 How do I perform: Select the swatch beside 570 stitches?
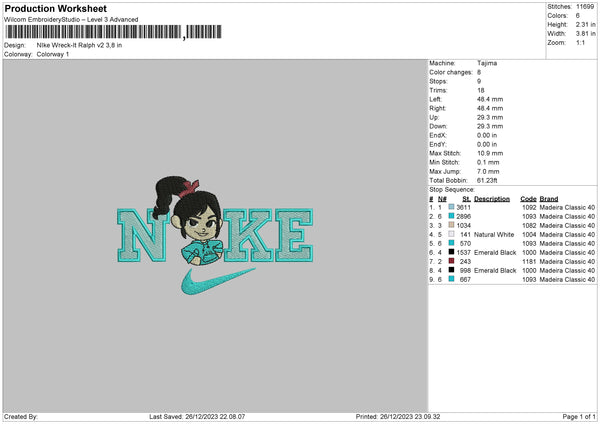(451, 243)
